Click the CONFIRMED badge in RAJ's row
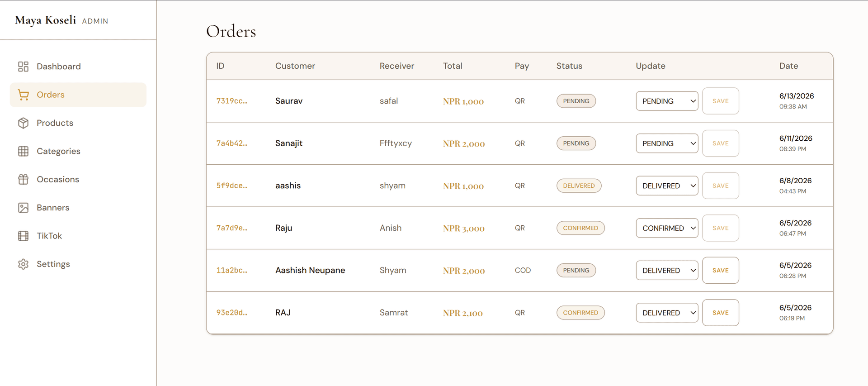868x386 pixels. 580,313
